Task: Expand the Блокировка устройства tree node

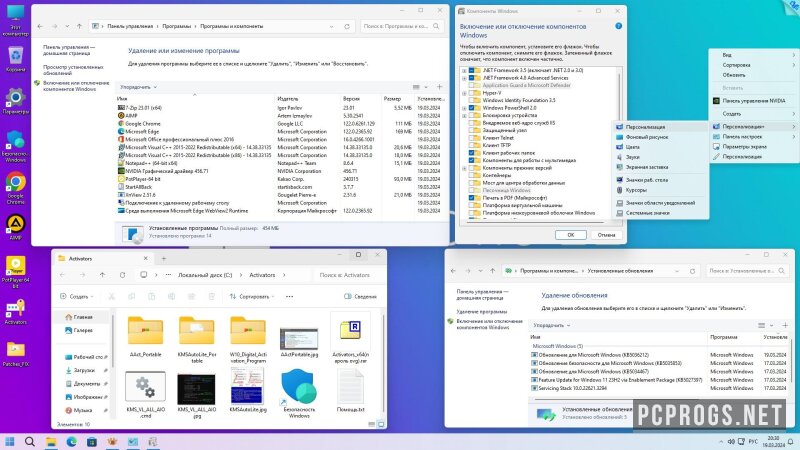Action: [464, 115]
